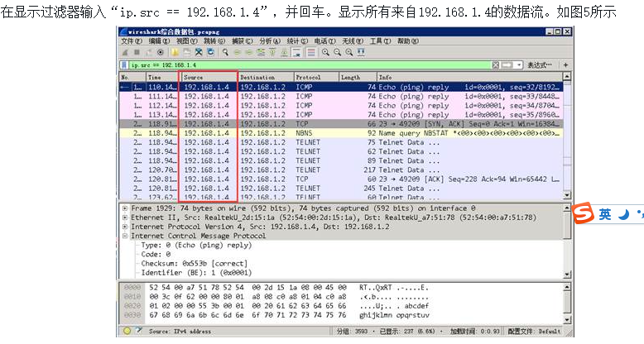644x344 pixels.
Task: Select the Checksum: 0x553b [correct] line
Action: pos(195,264)
